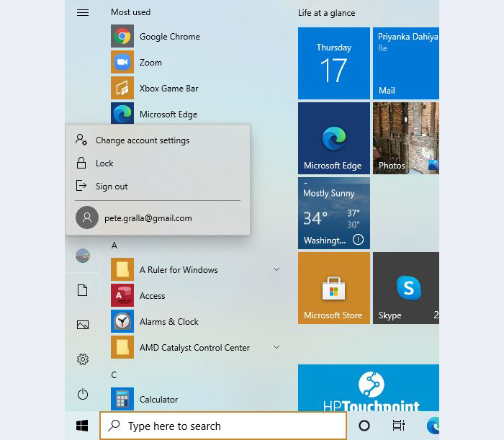Select Change account settings menu entry
Viewport: 504px width, 440px height.
[158, 140]
